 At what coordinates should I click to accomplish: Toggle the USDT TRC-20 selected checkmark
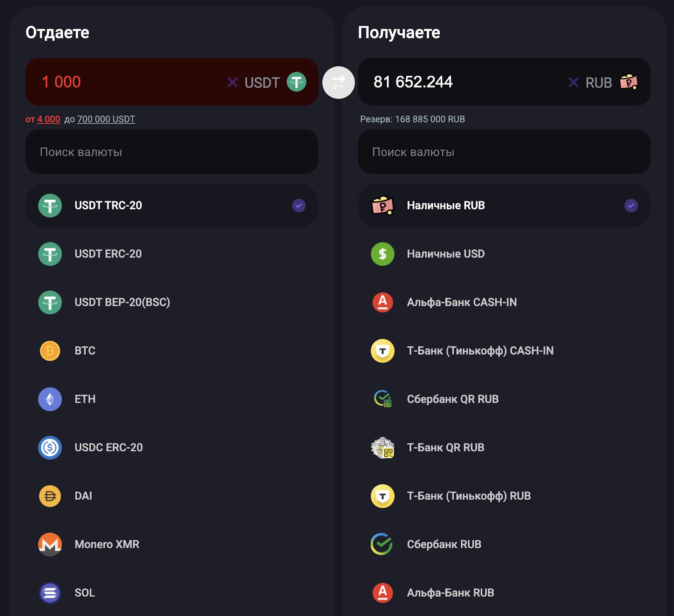click(299, 206)
